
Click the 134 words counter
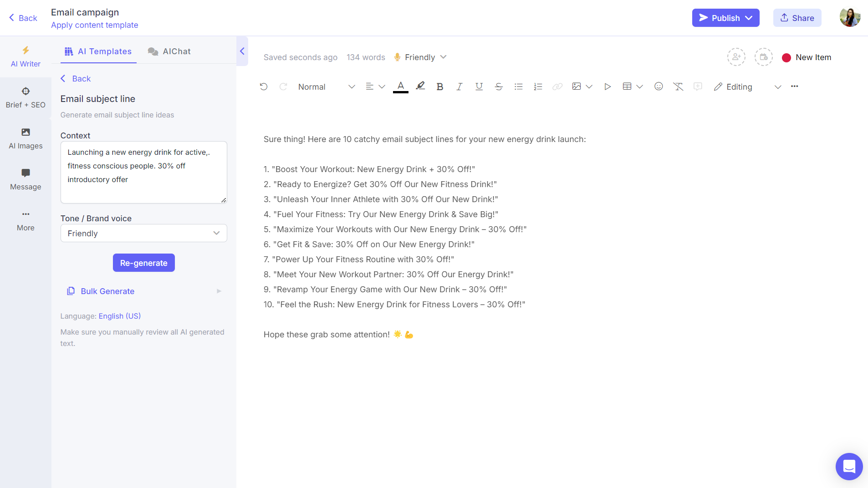click(x=366, y=57)
